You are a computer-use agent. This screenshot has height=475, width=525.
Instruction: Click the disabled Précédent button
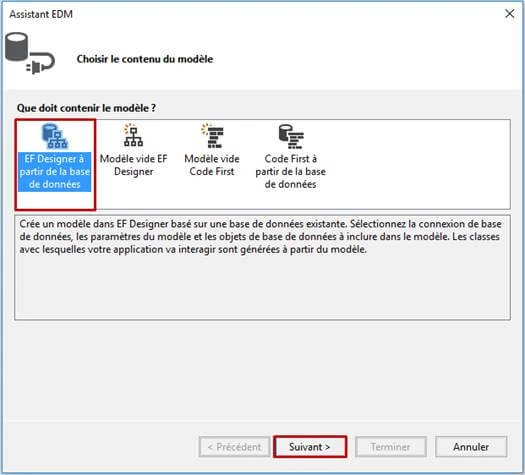pos(234,447)
